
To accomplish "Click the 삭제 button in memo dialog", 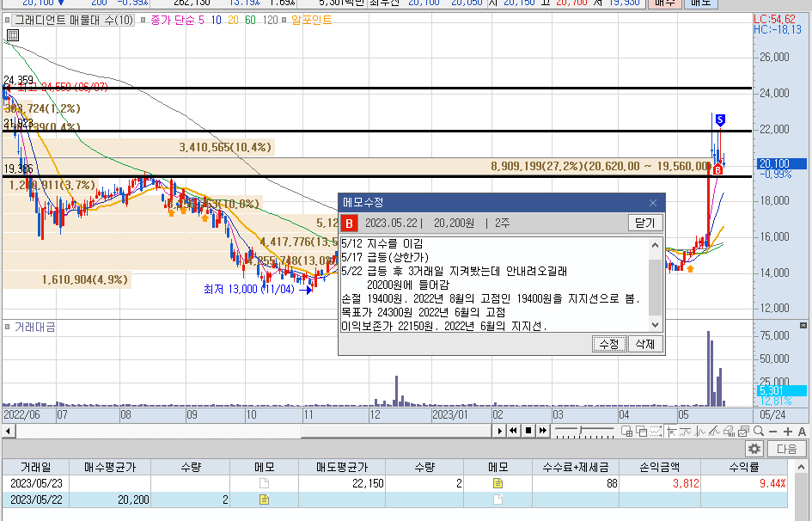I will [x=645, y=344].
